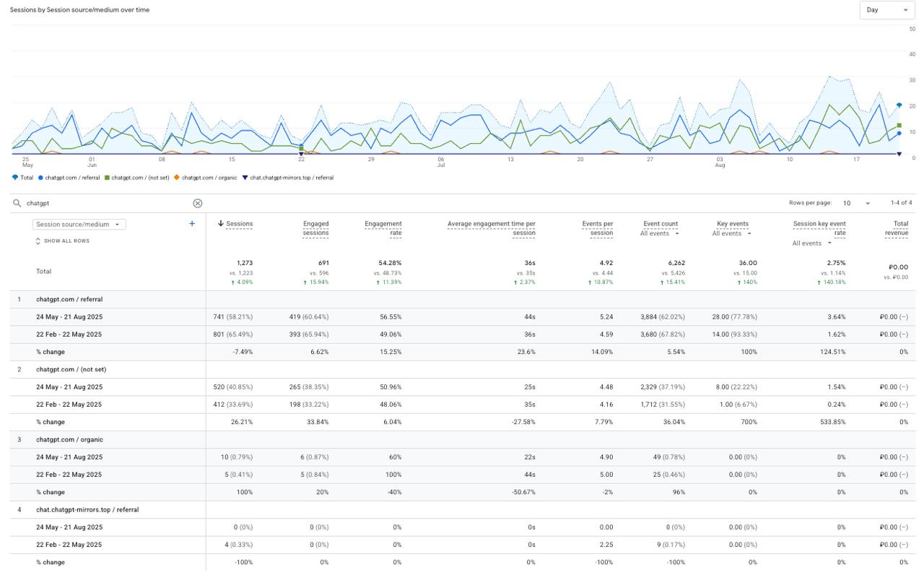Select the chatgpt.com / referral row
Image resolution: width=924 pixels, height=575 pixels.
point(69,299)
